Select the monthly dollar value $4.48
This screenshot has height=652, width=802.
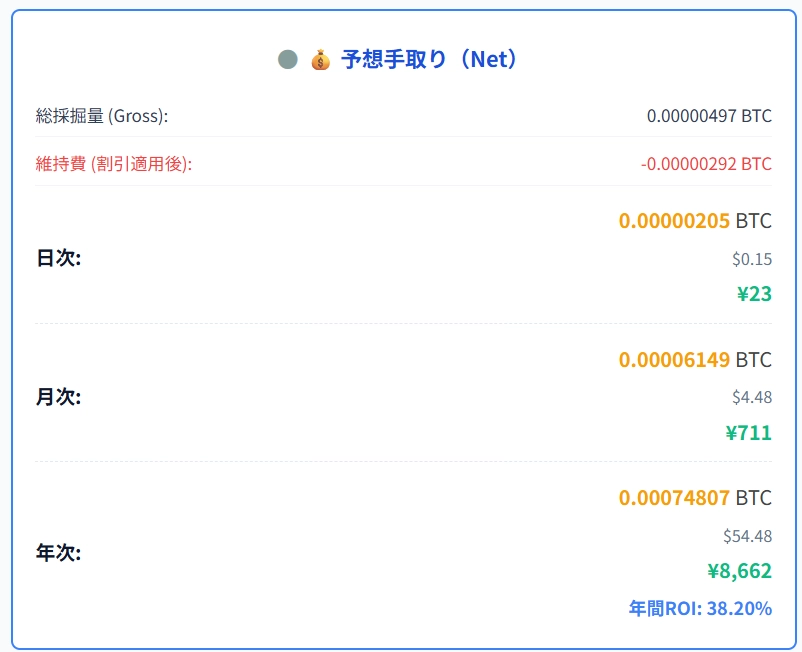click(x=752, y=397)
